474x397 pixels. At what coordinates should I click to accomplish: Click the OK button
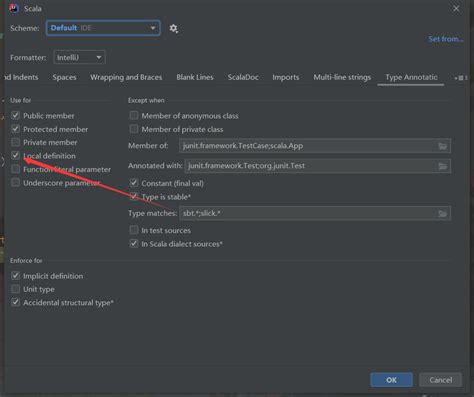391,380
